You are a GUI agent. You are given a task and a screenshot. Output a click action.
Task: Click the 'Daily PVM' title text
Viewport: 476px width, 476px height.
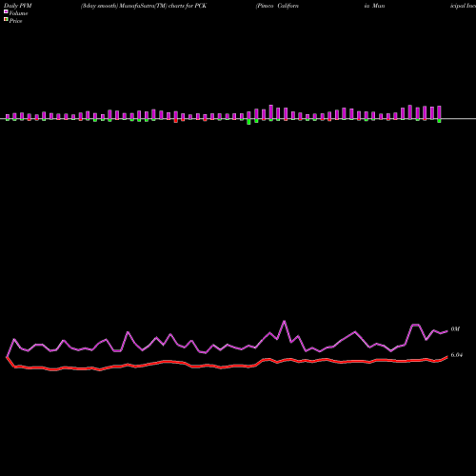pyautogui.click(x=18, y=6)
